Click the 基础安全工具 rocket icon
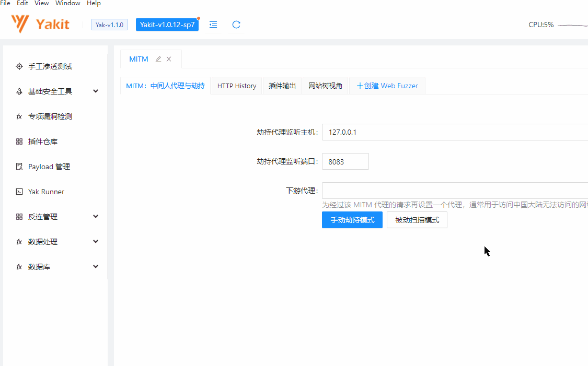The height and width of the screenshot is (366, 588). point(19,91)
